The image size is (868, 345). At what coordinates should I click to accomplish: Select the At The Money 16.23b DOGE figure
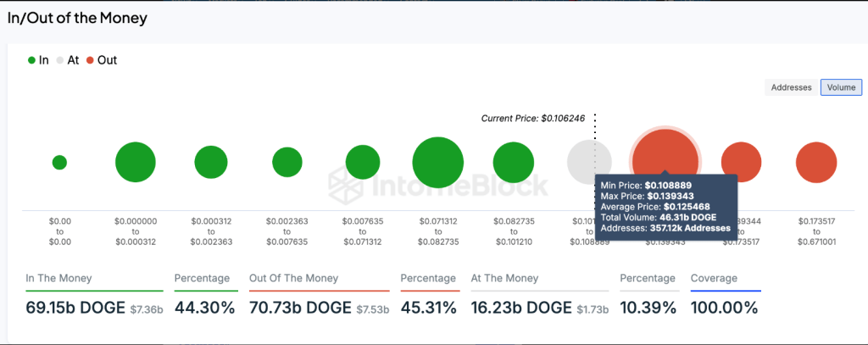521,308
